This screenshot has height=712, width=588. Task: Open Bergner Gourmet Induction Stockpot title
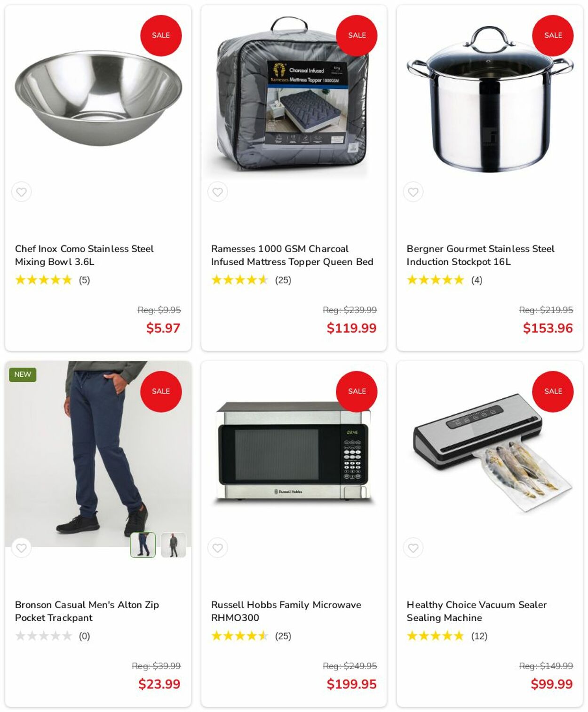click(x=480, y=255)
